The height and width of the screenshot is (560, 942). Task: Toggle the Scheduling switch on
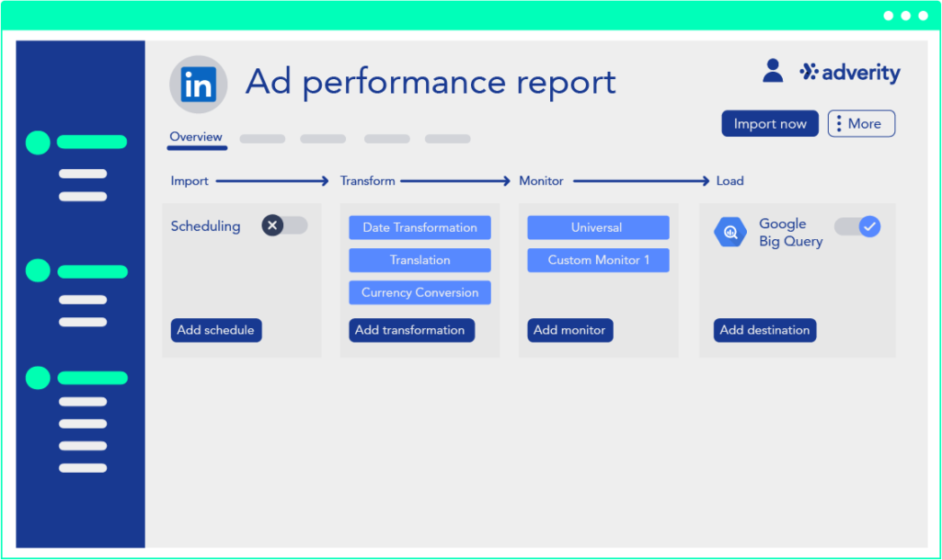[285, 225]
